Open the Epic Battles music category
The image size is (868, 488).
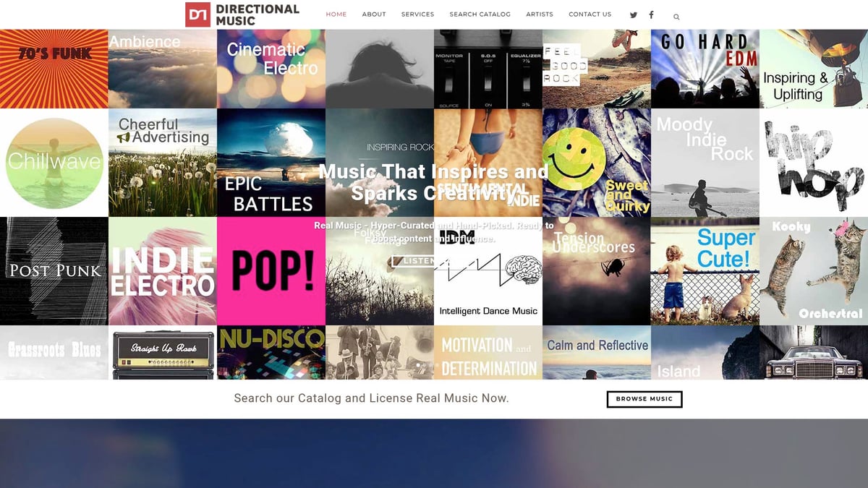[271, 161]
